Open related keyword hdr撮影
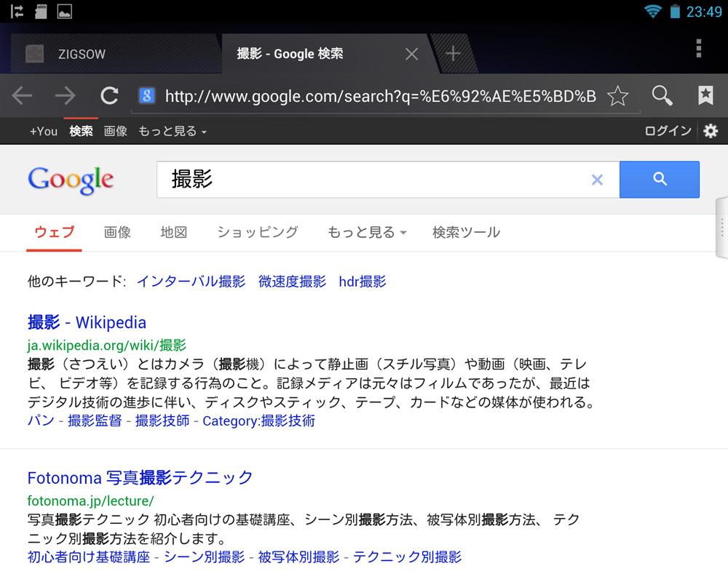This screenshot has width=728, height=582. click(362, 282)
